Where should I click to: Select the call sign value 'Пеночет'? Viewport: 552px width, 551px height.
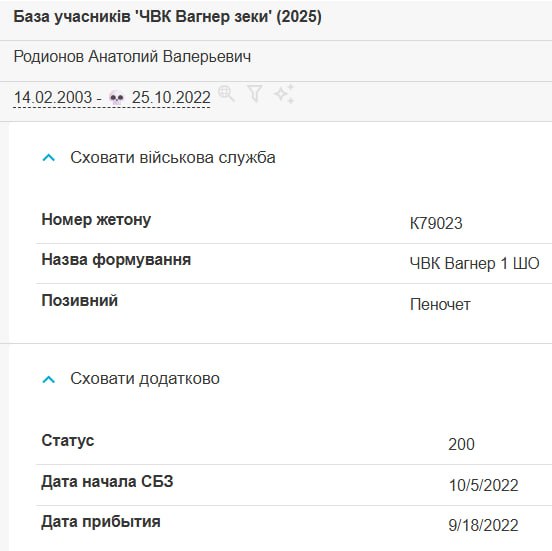coord(440,304)
